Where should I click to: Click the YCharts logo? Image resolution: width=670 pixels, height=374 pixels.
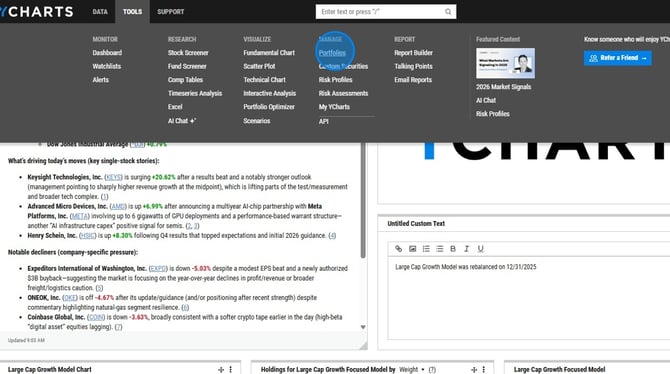pyautogui.click(x=37, y=12)
